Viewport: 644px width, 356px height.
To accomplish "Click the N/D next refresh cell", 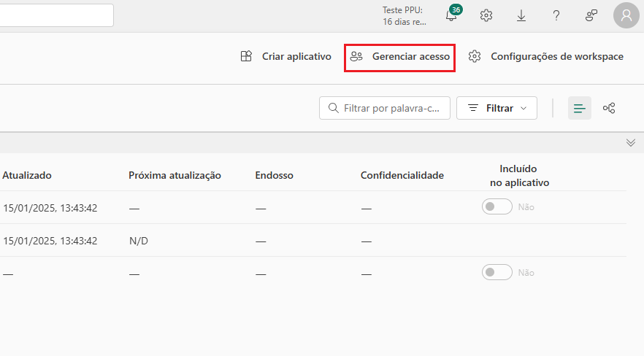I will pos(139,241).
